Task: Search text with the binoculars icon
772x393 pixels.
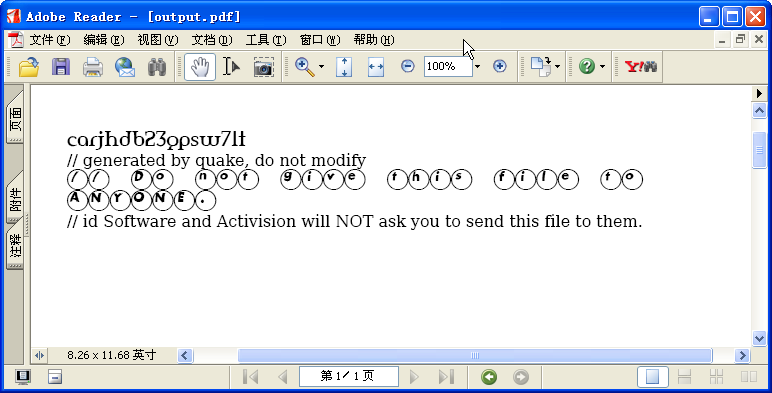Action: [157, 66]
